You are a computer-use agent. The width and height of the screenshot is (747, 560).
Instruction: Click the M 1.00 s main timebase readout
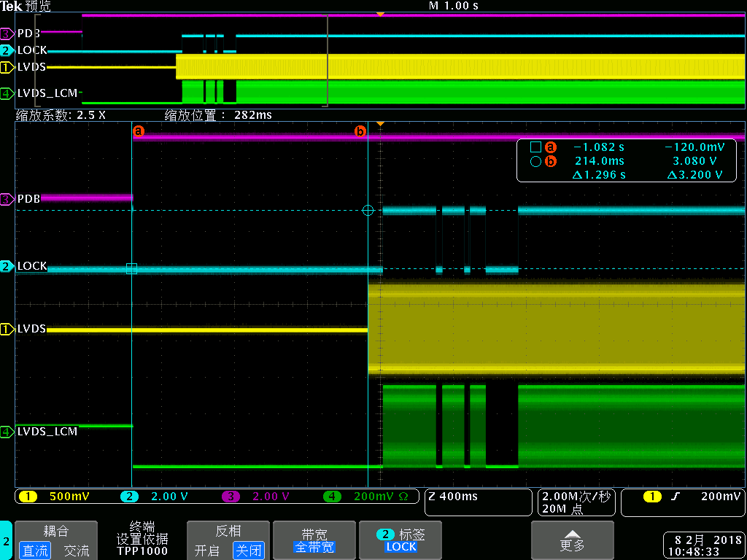(454, 6)
